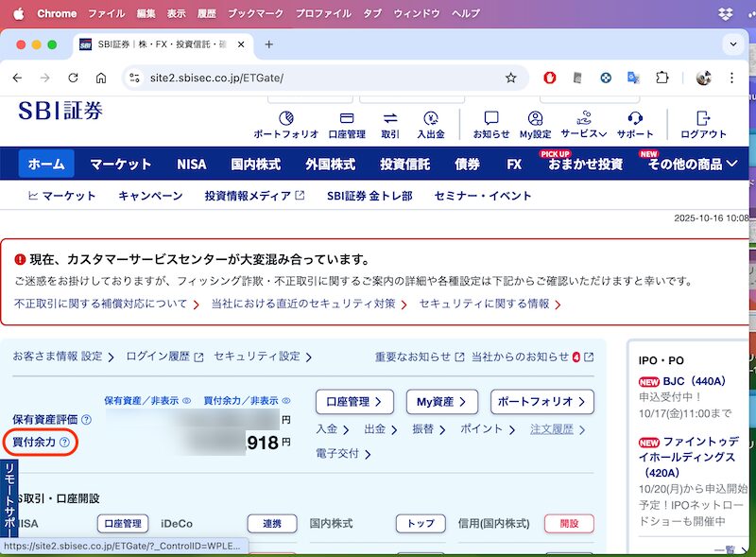Toggle 買付余力 show/hide eye icon
Viewport: 756px width, 557px height.
(x=286, y=400)
